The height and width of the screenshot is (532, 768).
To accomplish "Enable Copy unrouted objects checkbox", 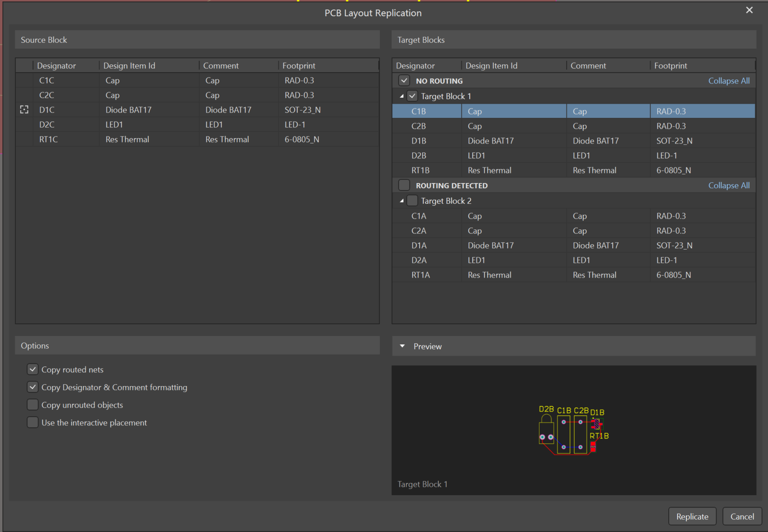I will tap(32, 405).
